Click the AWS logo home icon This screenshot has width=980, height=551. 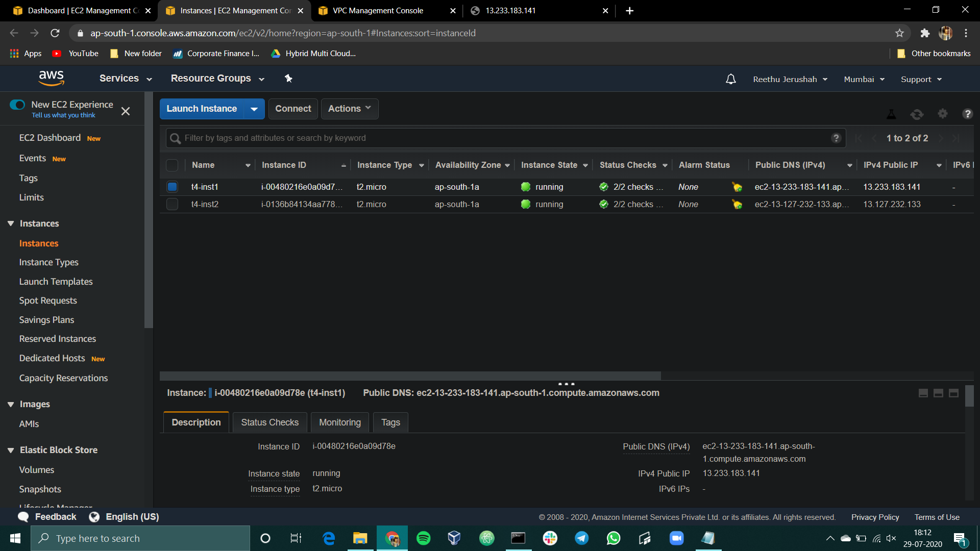52,78
